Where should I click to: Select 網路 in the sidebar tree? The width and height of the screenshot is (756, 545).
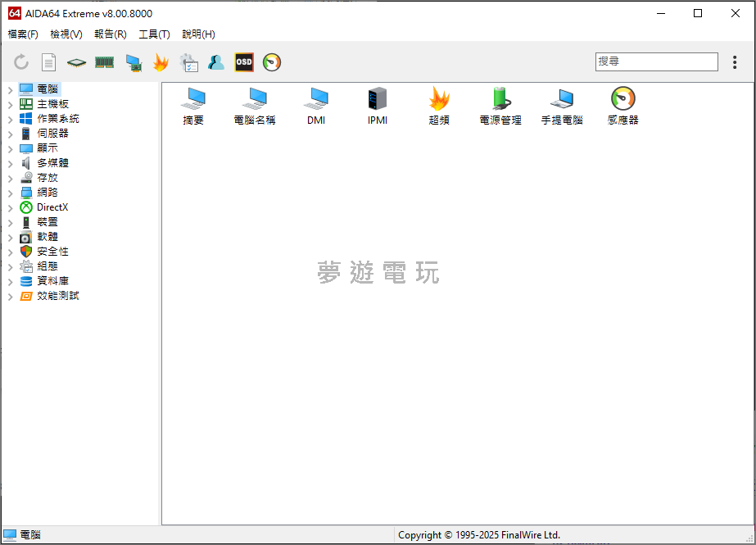click(48, 193)
